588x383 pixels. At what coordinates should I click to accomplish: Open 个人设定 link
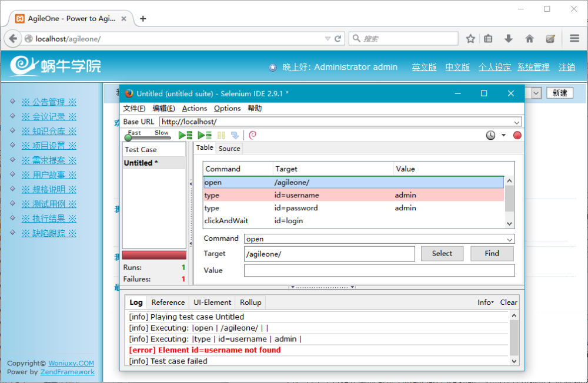click(x=495, y=67)
